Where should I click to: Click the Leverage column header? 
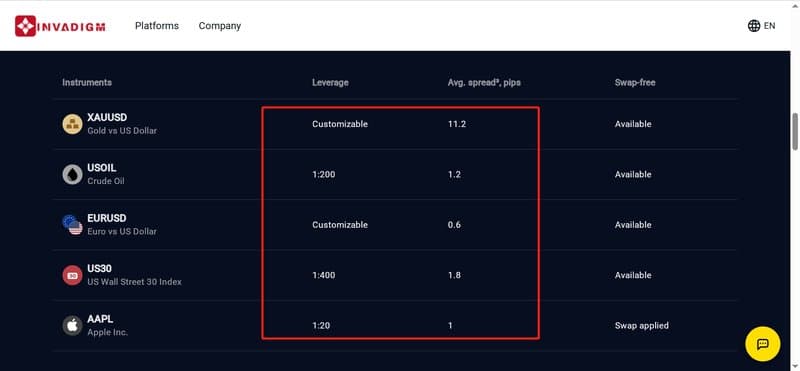click(x=330, y=82)
